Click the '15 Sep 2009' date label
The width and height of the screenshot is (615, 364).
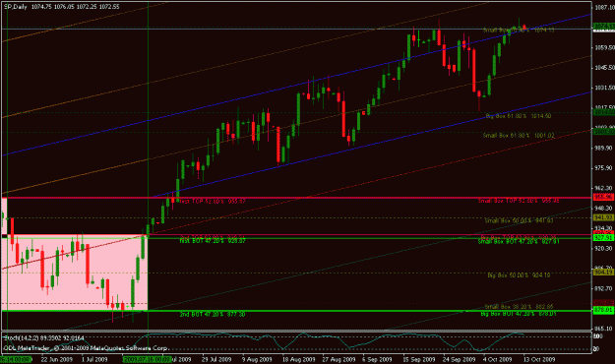(419, 359)
